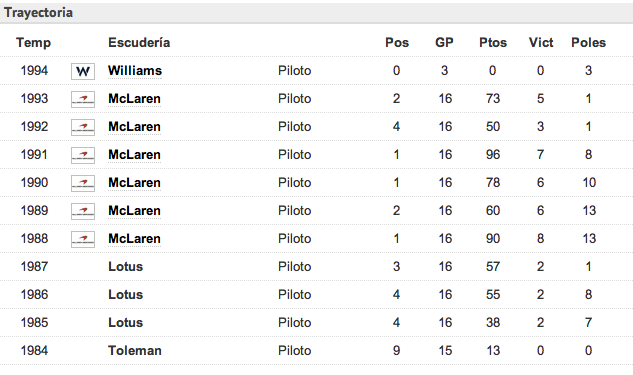Click the Williams team logo icon for 1994
This screenshot has width=633, height=375.
(83, 71)
